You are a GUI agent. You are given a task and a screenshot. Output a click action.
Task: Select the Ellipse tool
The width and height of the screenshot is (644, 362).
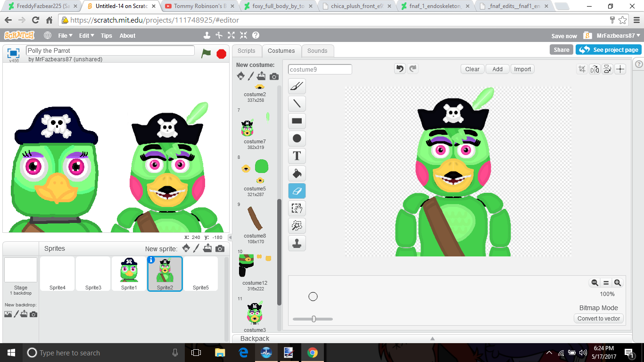(x=297, y=138)
